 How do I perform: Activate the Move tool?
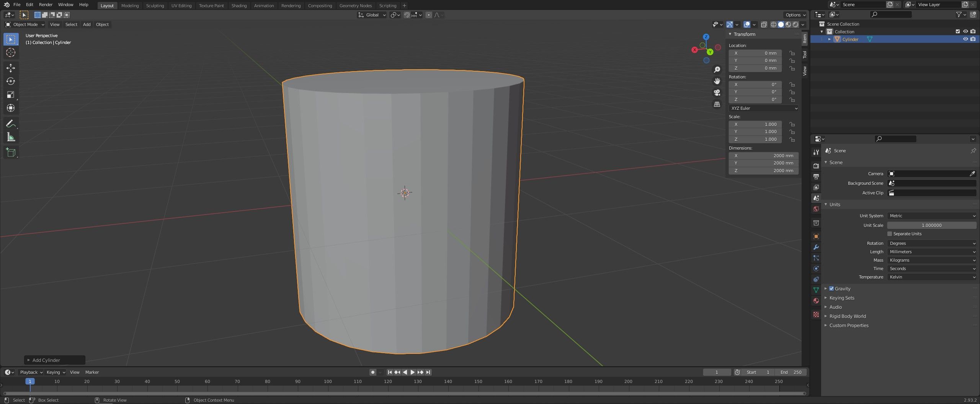[11, 68]
